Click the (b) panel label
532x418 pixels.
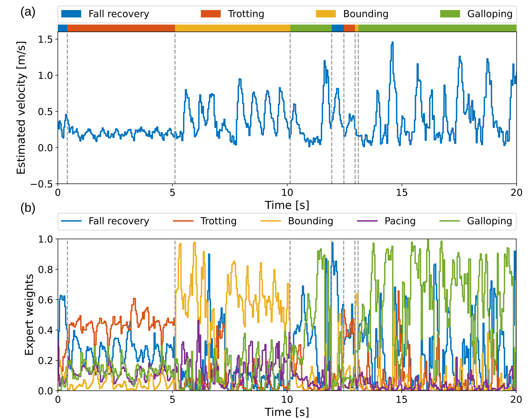tap(28, 208)
